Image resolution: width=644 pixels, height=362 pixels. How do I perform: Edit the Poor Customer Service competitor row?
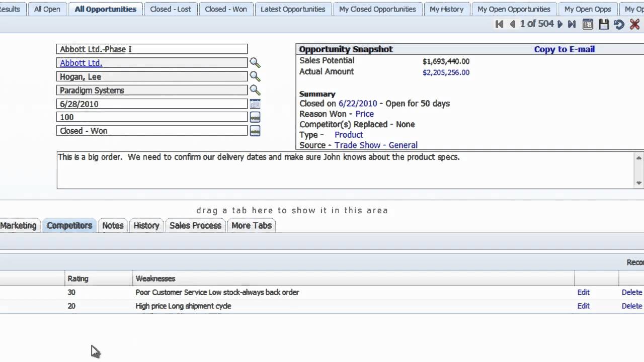(x=583, y=292)
